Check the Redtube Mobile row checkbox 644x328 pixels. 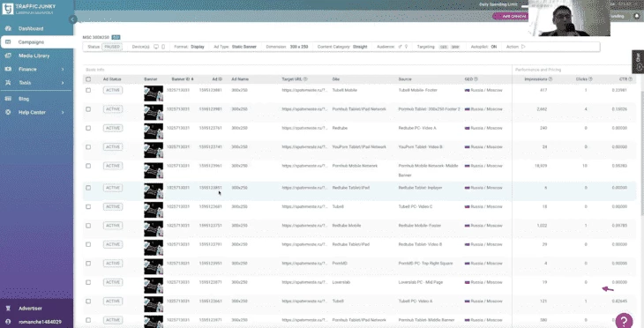[88, 226]
